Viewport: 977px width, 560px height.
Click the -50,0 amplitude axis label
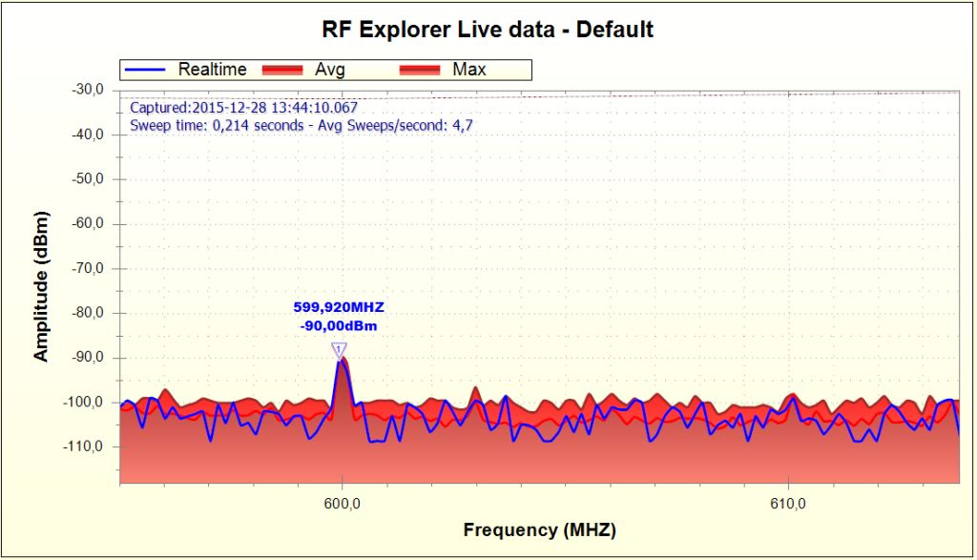point(88,178)
